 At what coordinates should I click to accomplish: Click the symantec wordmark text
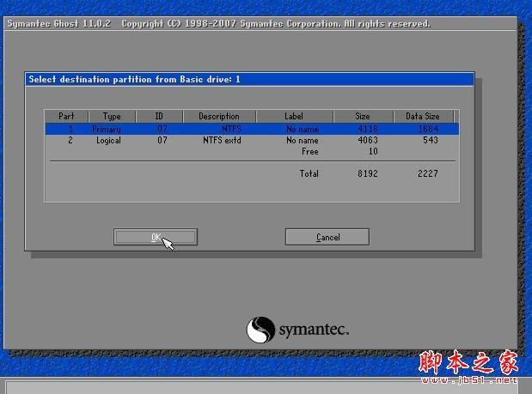[314, 330]
